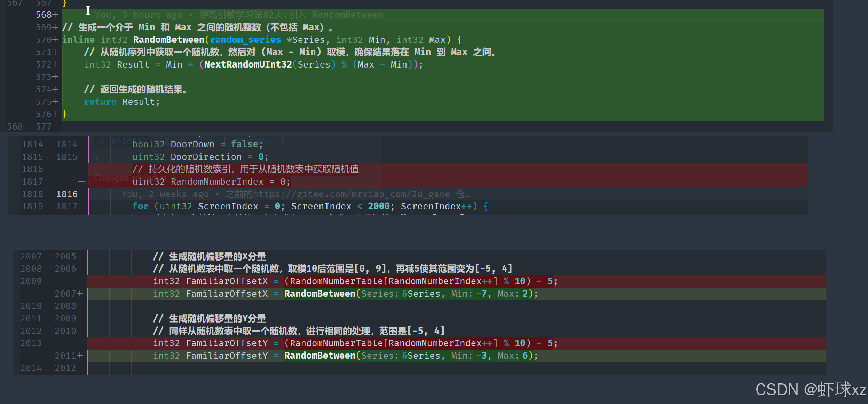The image size is (868, 404).
Task: Click the NextRandomUInt32 call
Action: click(248, 64)
